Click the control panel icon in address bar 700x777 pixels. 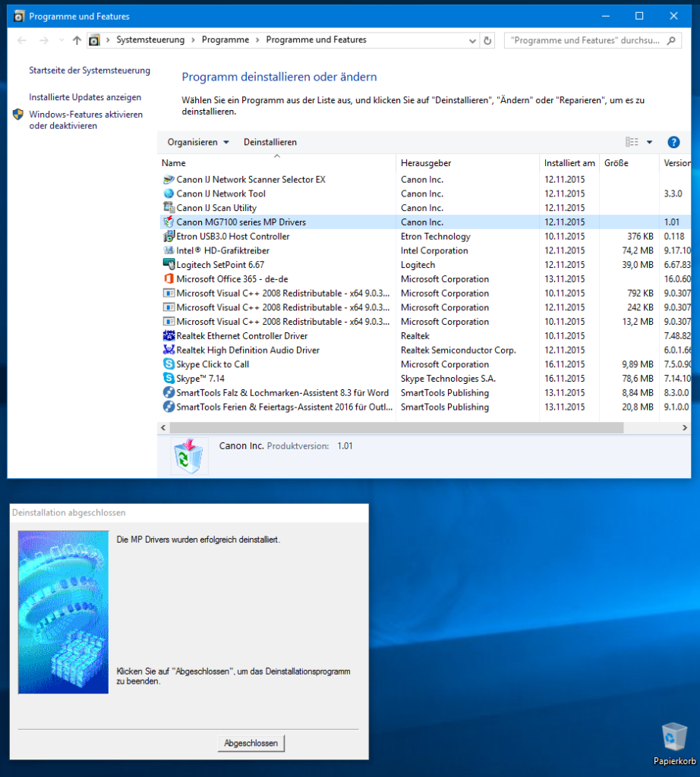94,40
